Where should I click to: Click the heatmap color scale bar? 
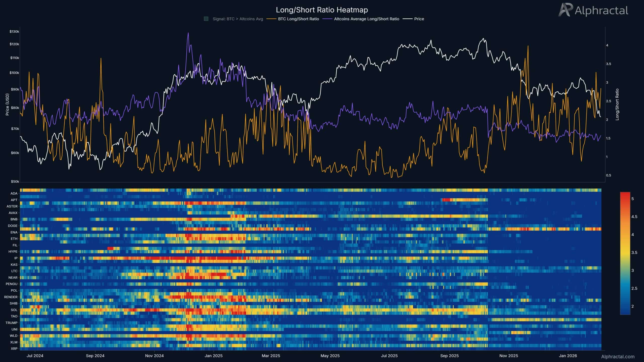pyautogui.click(x=625, y=253)
